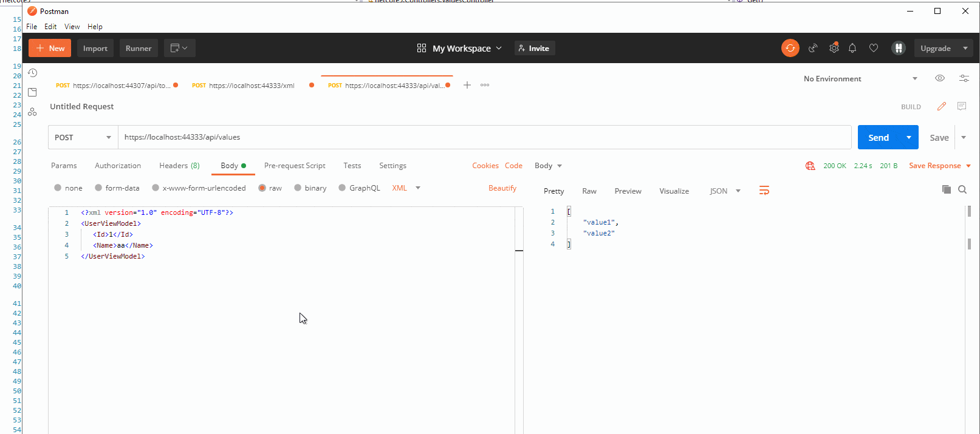
Task: Open new window layout icon dropdown
Action: point(179,48)
